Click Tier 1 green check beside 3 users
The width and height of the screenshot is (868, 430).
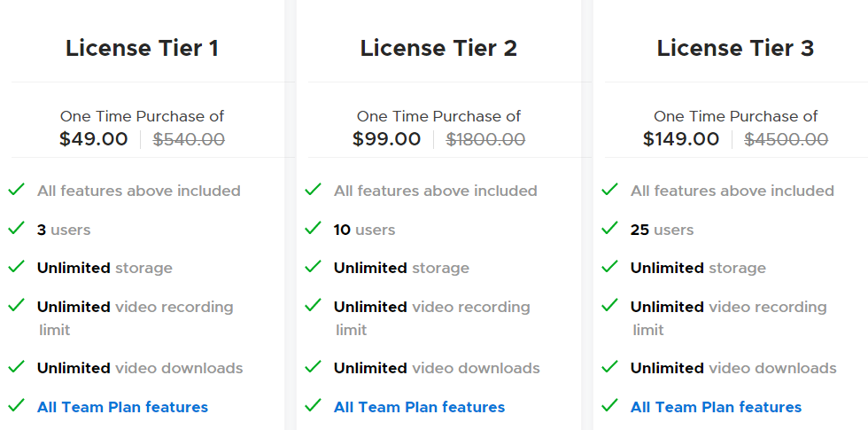pos(17,228)
